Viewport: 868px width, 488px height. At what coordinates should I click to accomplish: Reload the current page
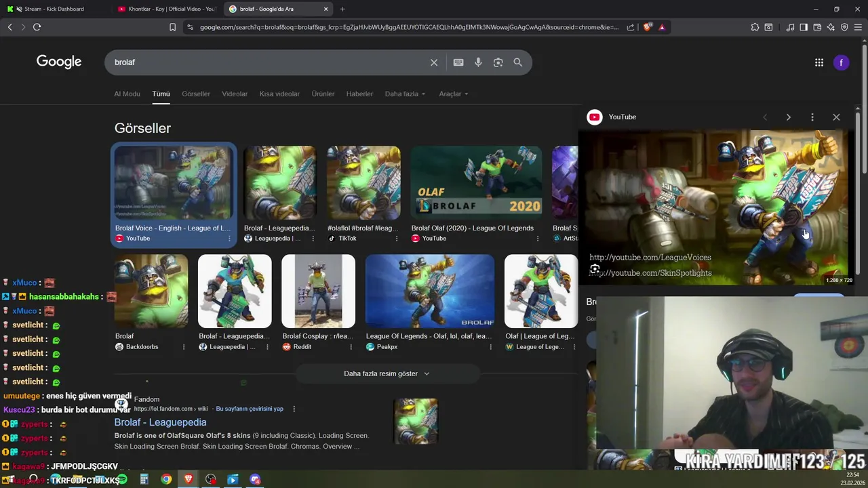pyautogui.click(x=37, y=27)
